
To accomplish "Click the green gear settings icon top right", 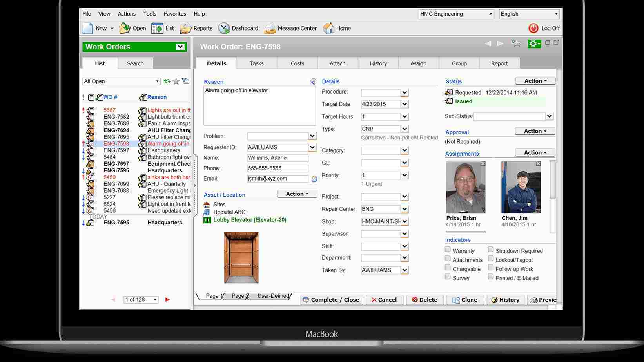I will click(533, 43).
